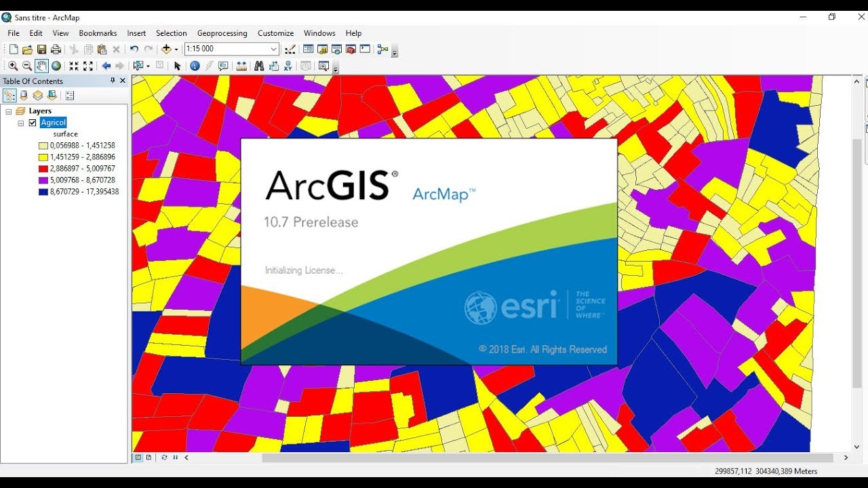
Task: Toggle List By Drawing Order view
Action: 9,96
